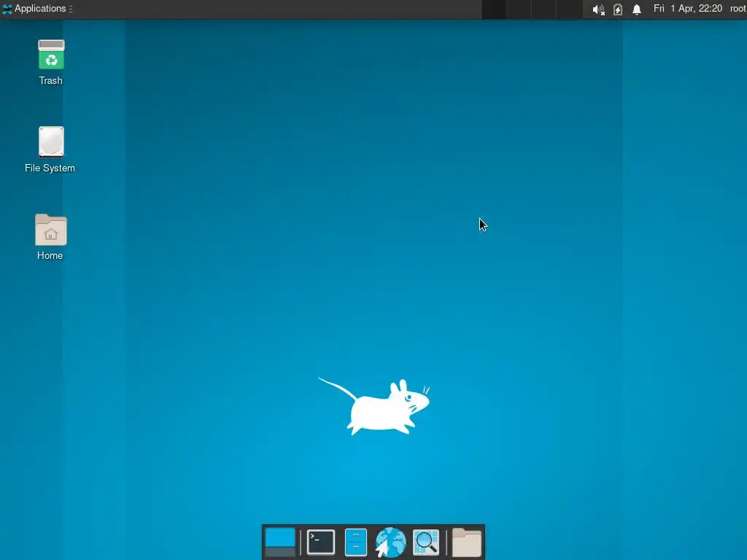Click the muted volume icon

click(598, 9)
